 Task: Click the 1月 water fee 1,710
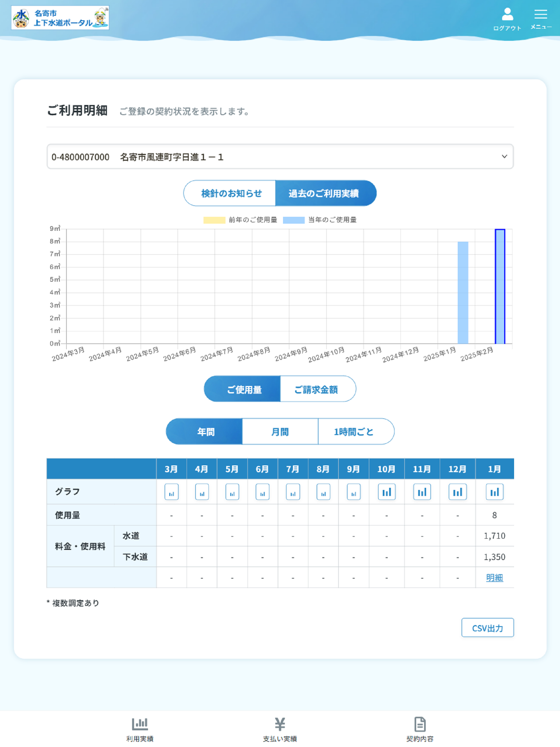tap(494, 536)
